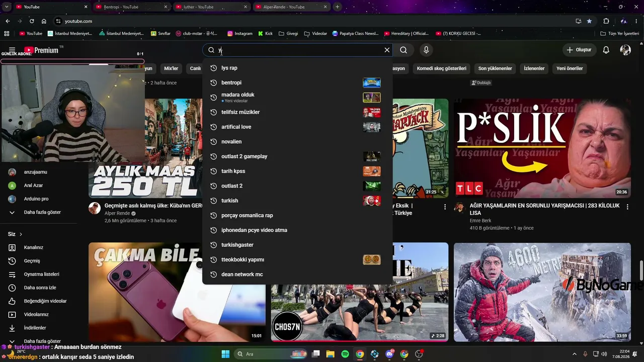The height and width of the screenshot is (362, 644).
Task: Reload the page
Action: click(32, 21)
